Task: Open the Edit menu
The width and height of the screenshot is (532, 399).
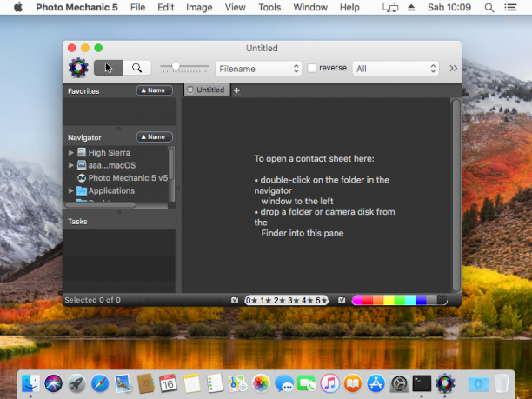Action: 165,7
